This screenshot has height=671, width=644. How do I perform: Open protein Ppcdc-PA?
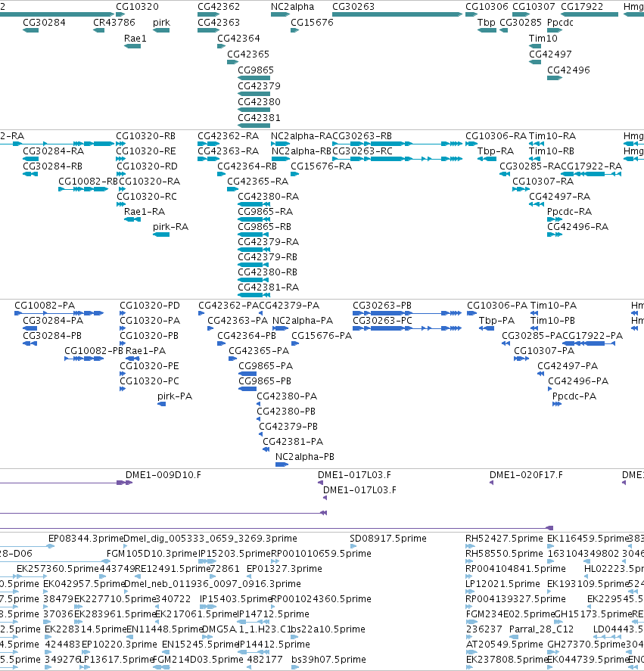coord(574,396)
